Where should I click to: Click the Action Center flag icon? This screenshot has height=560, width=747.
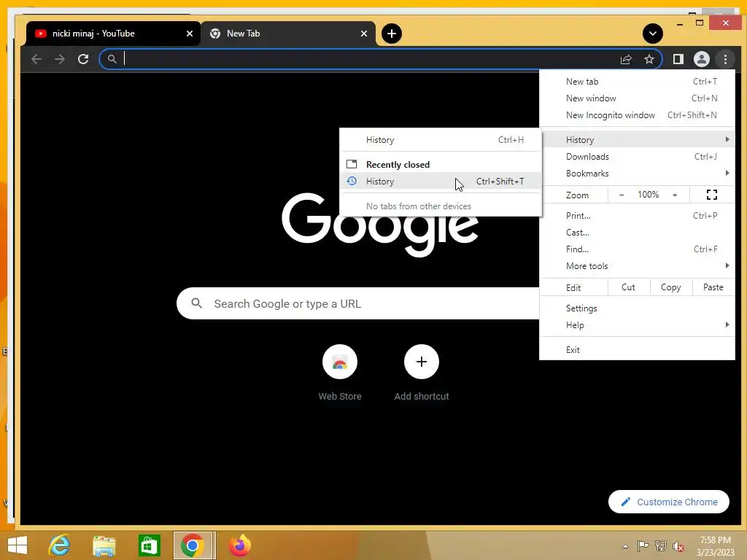(643, 546)
